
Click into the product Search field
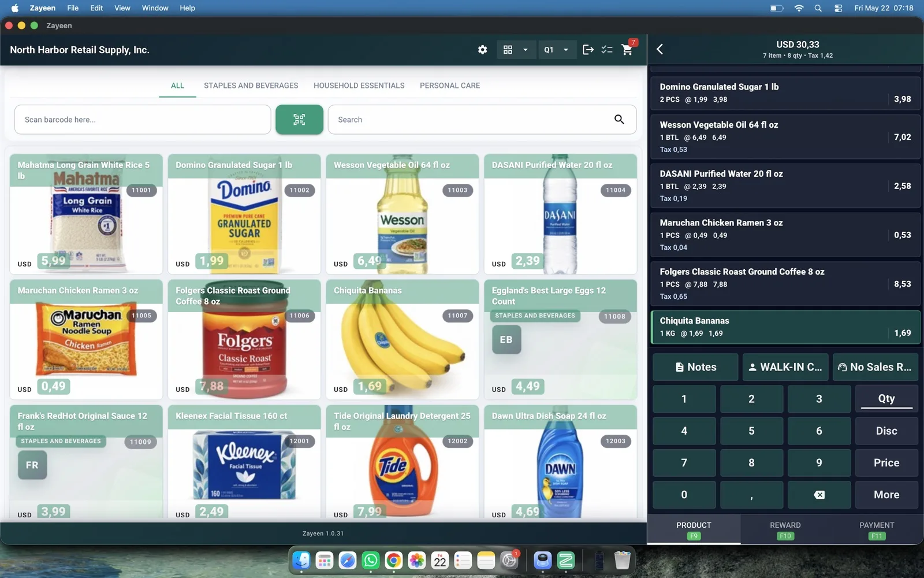482,120
